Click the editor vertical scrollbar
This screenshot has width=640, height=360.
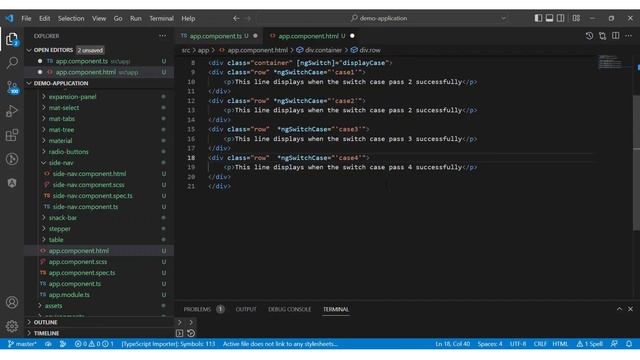[636, 163]
